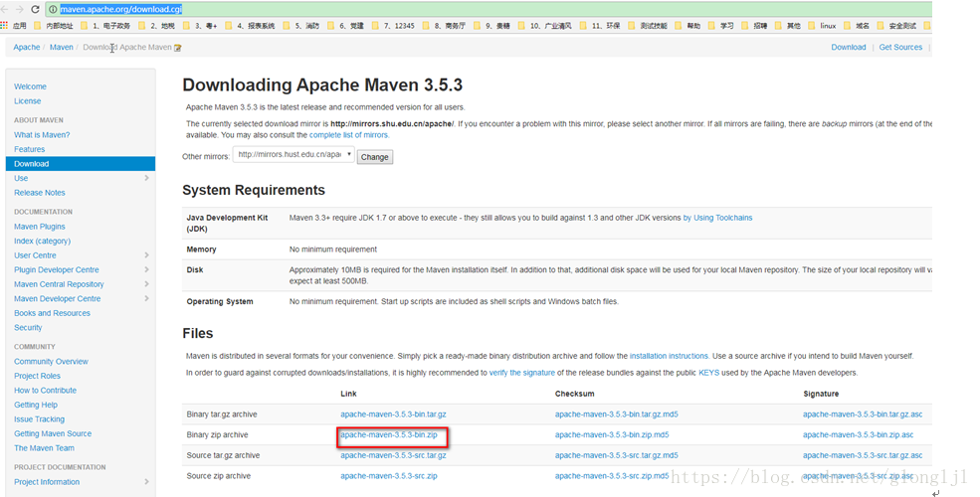Click the browser forward arrow
Screen dimensions: 980x497
pyautogui.click(x=19, y=9)
